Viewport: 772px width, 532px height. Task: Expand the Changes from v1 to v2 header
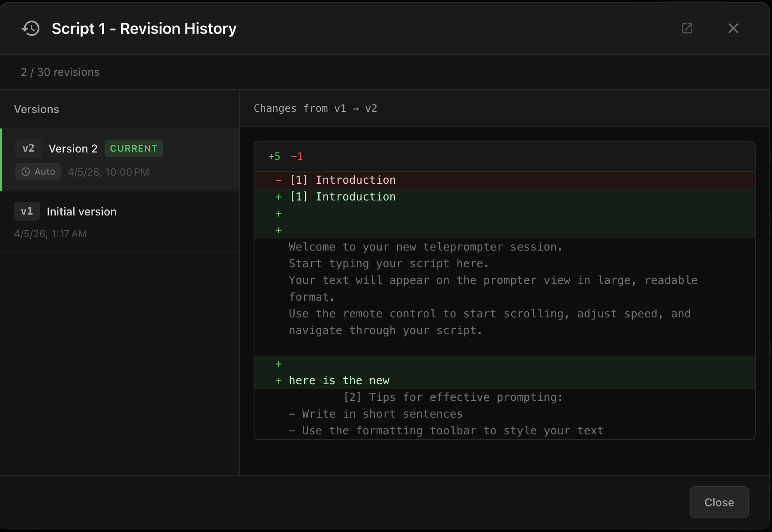[315, 108]
